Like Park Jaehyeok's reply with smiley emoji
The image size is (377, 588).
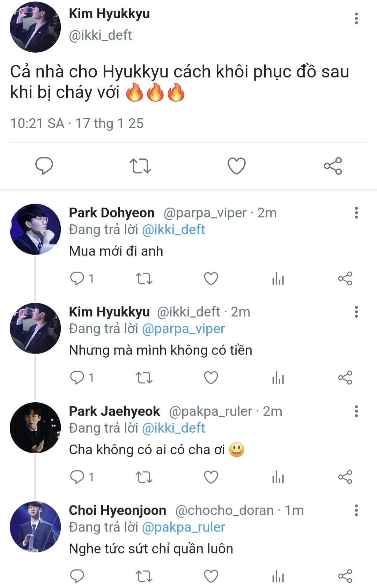pyautogui.click(x=211, y=477)
